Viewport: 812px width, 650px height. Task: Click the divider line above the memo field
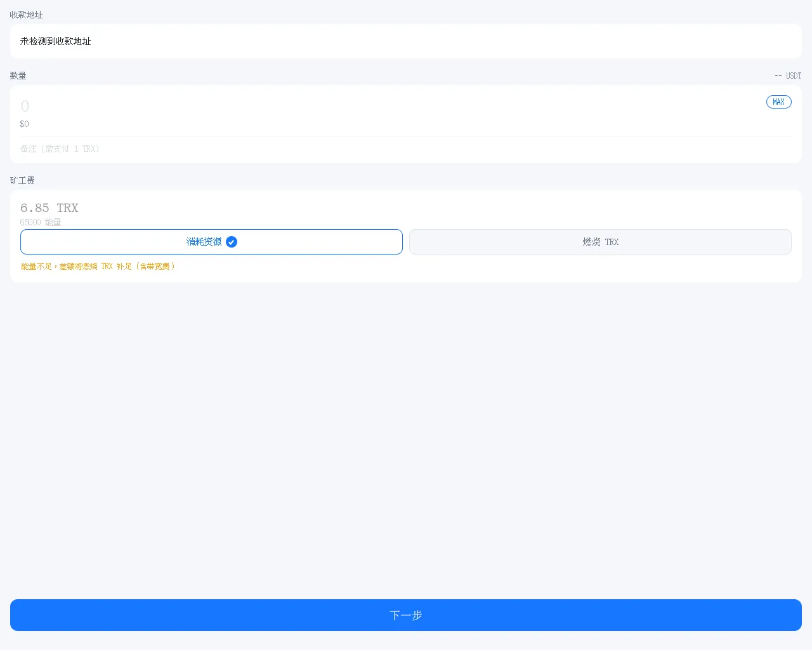[406, 136]
